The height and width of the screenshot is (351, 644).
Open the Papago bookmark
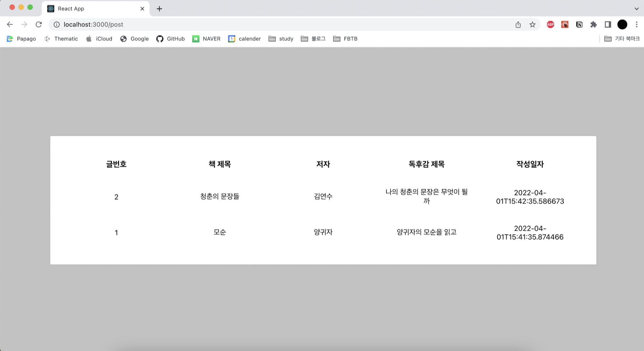pyautogui.click(x=21, y=39)
